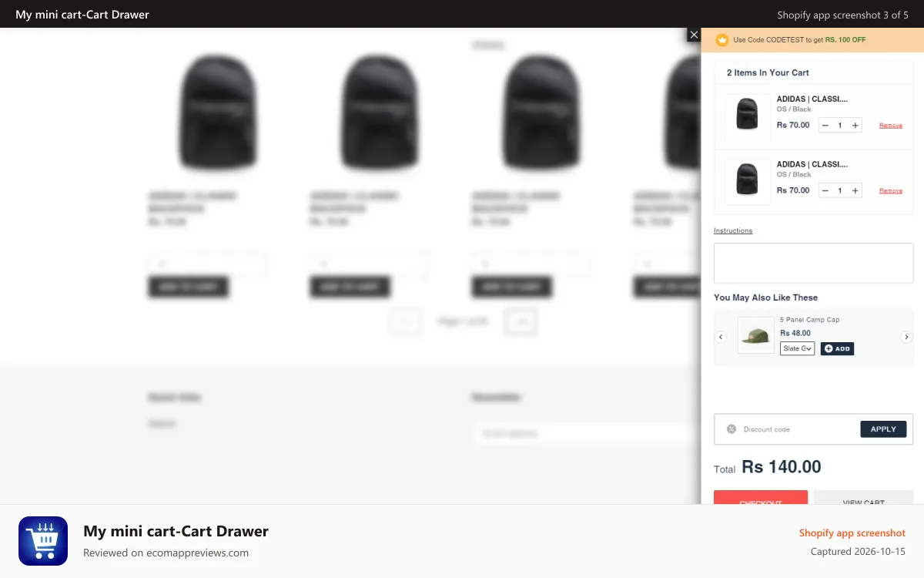
Task: Remove the first ADIDAS item from the cart
Action: tap(891, 126)
